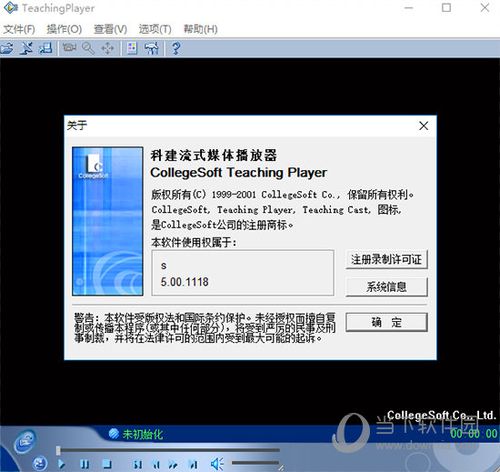Click the blue computers toolbar icon
Screen dimensions: 500x472
pos(46,48)
